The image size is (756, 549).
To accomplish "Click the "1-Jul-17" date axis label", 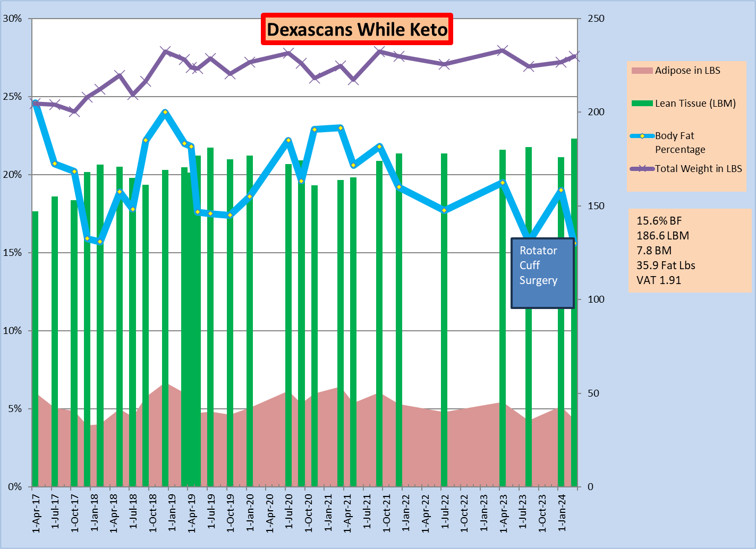I will [55, 512].
